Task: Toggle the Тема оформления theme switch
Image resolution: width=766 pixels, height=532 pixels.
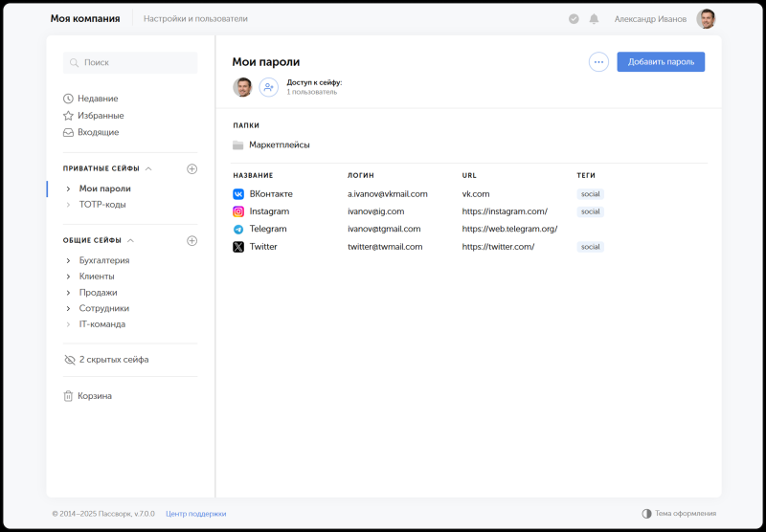Action: [679, 514]
